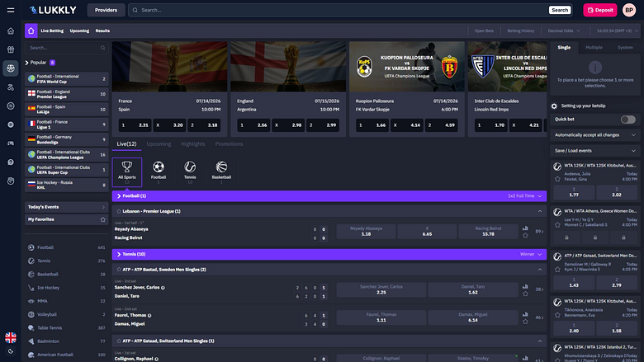
Task: Open statistics for Faurel Thomas match
Action: pos(525,314)
